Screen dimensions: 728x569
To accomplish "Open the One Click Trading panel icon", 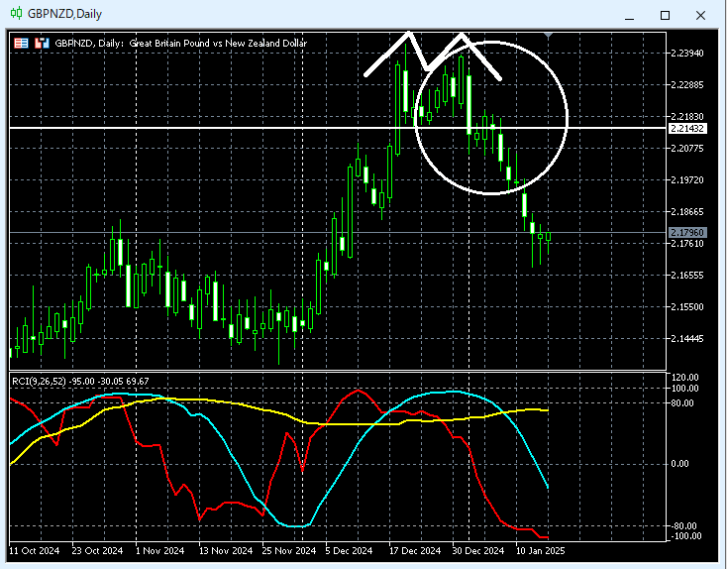I will click(x=21, y=44).
